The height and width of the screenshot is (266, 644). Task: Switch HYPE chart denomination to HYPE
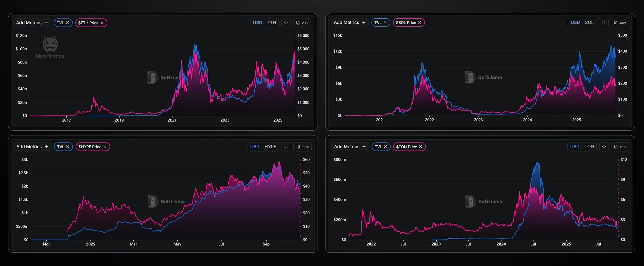(270, 147)
